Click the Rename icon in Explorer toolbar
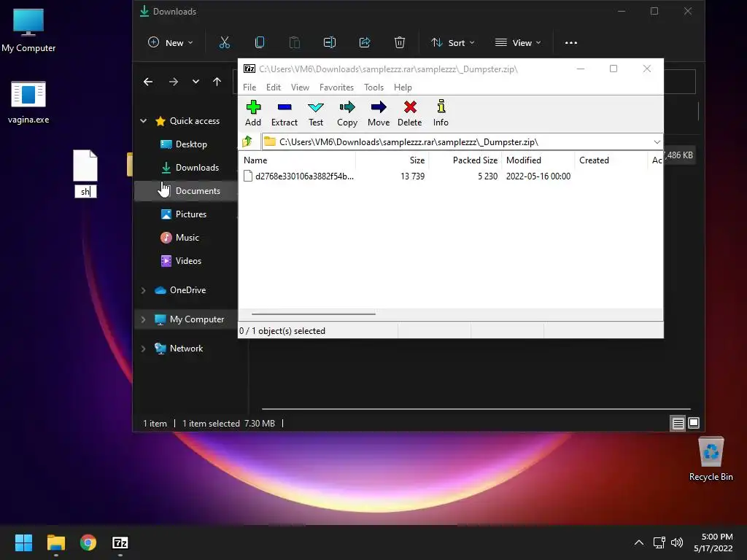Viewport: 747px width, 560px height. 330,43
